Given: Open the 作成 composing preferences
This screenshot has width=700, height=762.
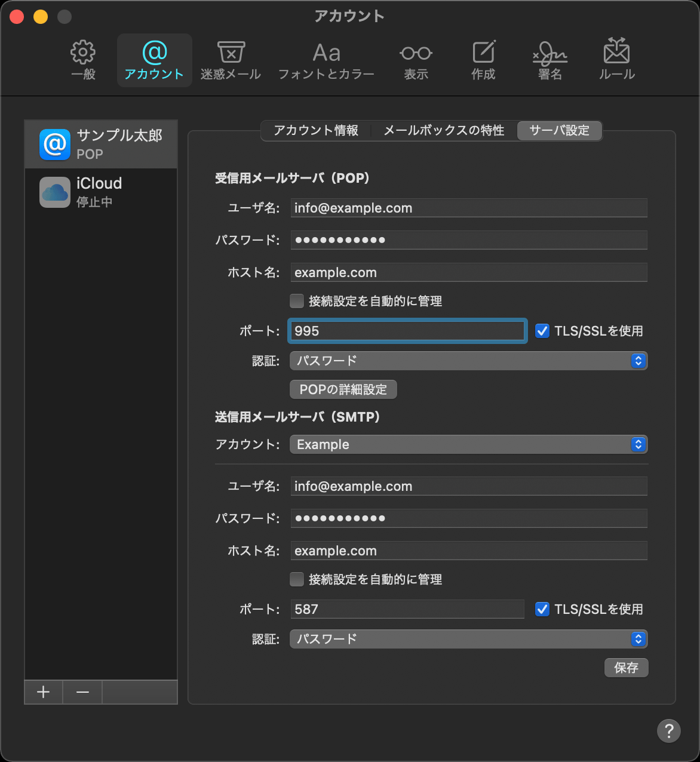Looking at the screenshot, I should pyautogui.click(x=483, y=60).
